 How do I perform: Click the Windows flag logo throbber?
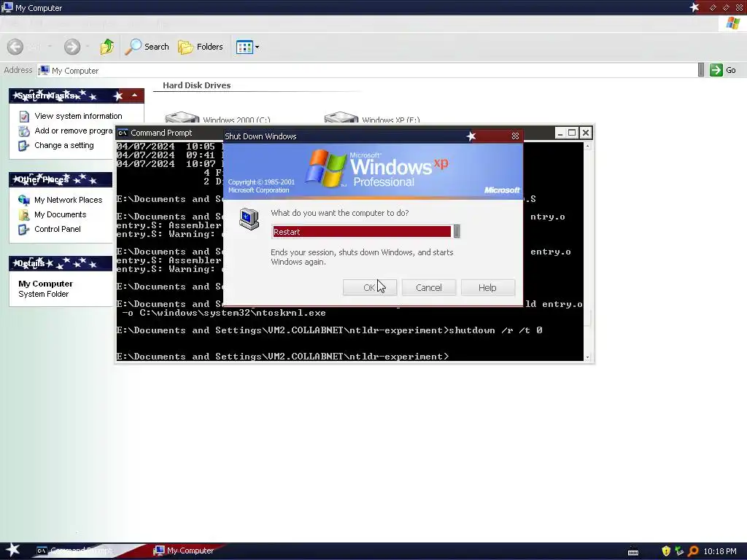coord(732,23)
